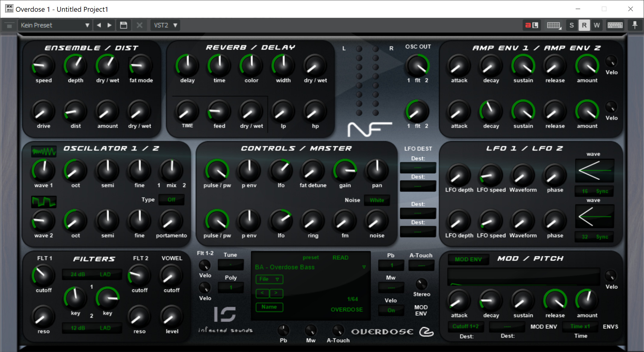Click the top OSC OUT flt knob
Screen dimensions: 644x352
417,66
